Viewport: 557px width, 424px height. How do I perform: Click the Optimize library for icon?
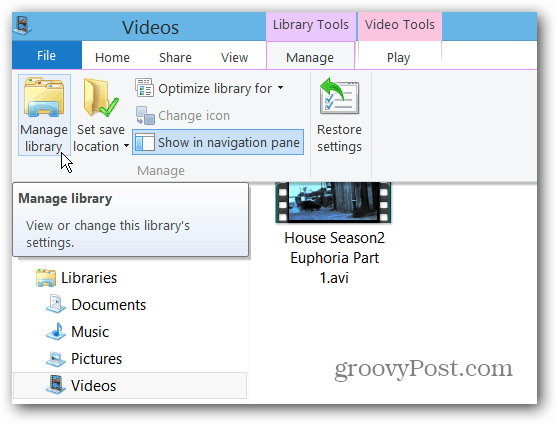point(144,88)
